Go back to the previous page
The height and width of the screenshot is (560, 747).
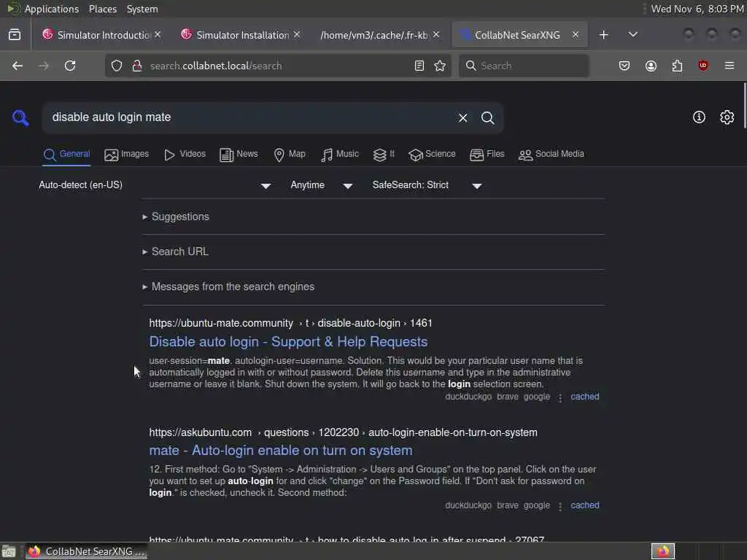18,66
